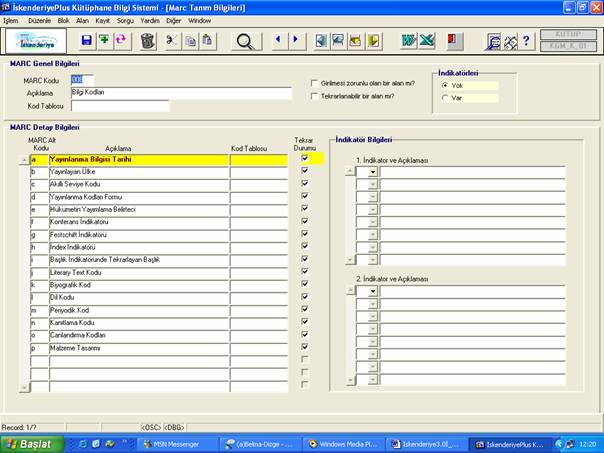Click the green plus add record icon
The image size is (604, 453).
[x=104, y=40]
